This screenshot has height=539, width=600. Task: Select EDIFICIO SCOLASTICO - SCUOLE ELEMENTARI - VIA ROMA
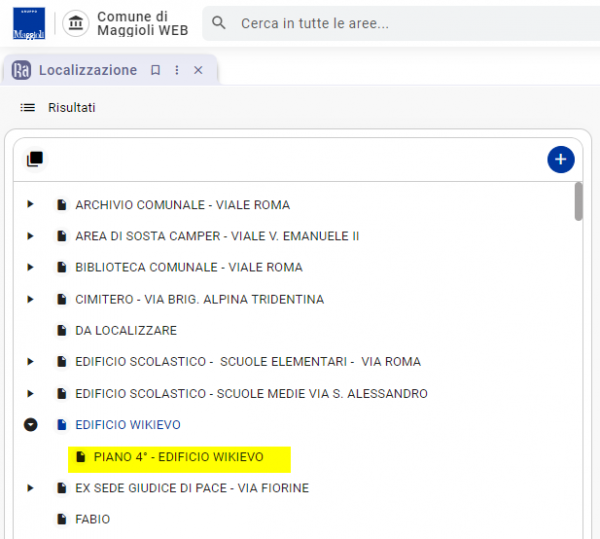point(248,362)
